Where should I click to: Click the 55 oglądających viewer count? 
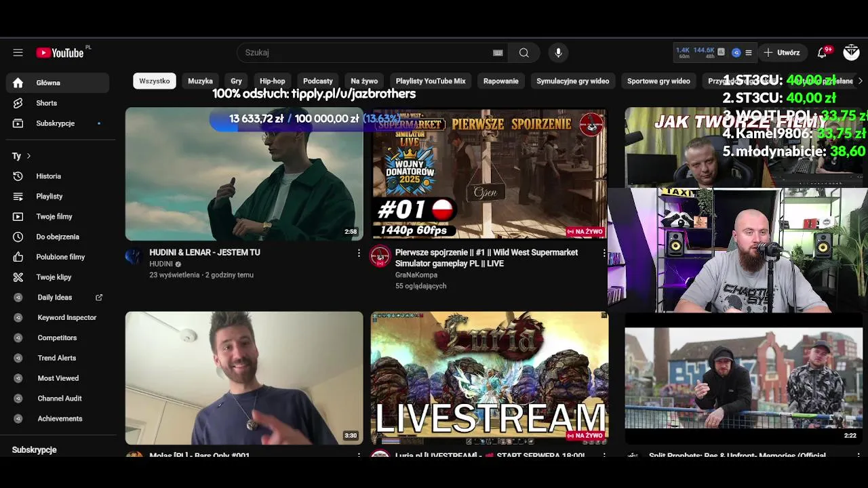click(420, 286)
